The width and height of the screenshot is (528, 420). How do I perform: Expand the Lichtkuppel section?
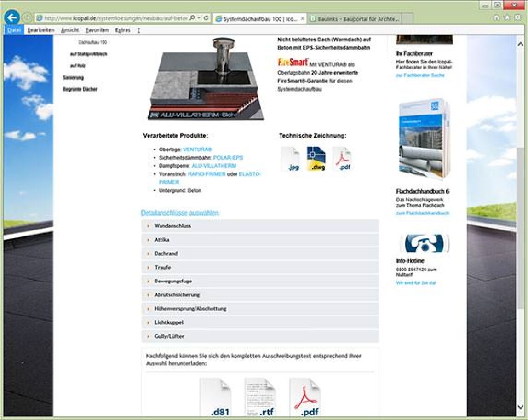coord(260,322)
